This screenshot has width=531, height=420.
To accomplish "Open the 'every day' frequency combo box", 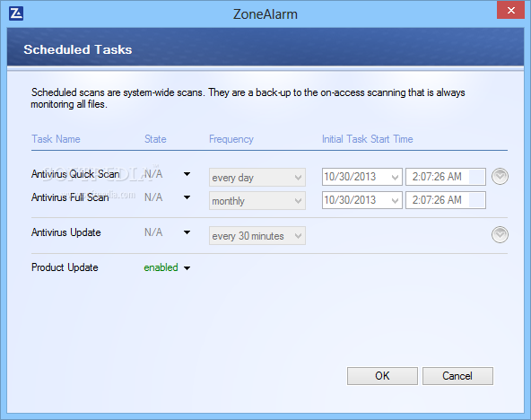I will coord(257,177).
